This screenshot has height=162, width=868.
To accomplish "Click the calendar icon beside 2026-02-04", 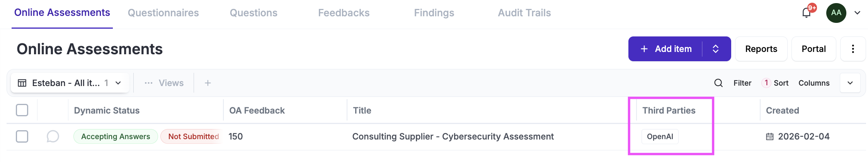I will click(770, 136).
